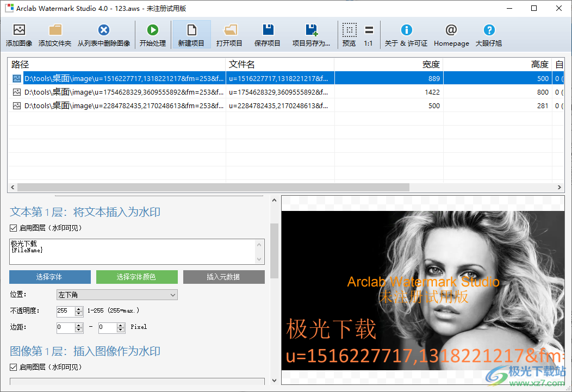
Task: Click 从列表中删除图像 remove icon
Action: tap(104, 30)
